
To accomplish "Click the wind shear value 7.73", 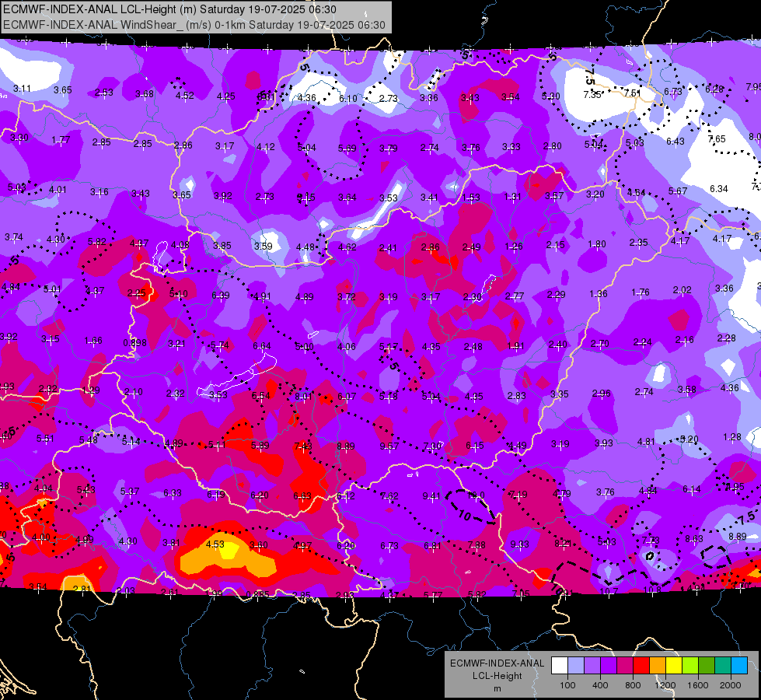I will click(x=651, y=540).
